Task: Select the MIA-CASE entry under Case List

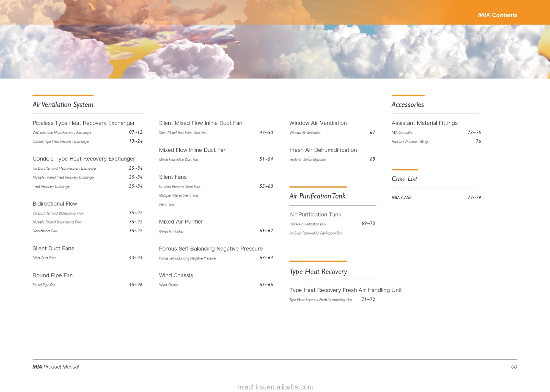Action: tap(402, 198)
